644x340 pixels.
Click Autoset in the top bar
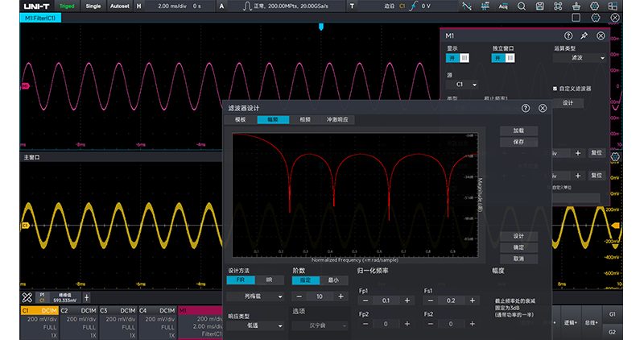pyautogui.click(x=119, y=6)
